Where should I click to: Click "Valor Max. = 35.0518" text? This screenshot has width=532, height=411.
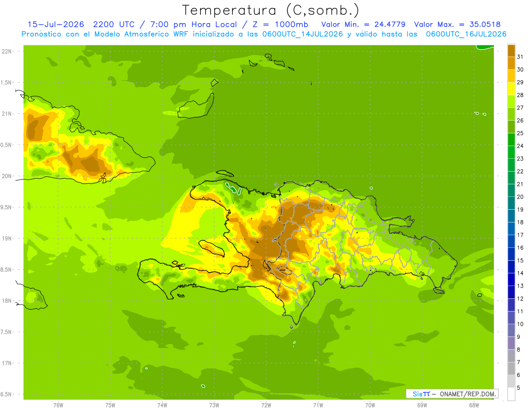pos(458,24)
